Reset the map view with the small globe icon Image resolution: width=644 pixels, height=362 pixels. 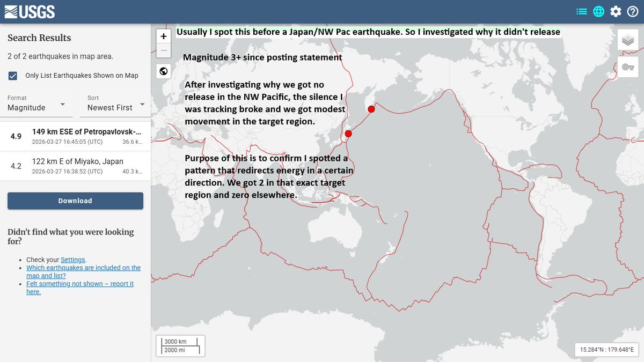(x=163, y=71)
